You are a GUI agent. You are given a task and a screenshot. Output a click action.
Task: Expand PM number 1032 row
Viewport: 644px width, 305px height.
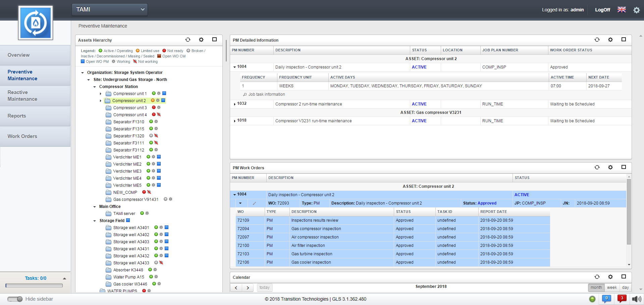point(234,104)
